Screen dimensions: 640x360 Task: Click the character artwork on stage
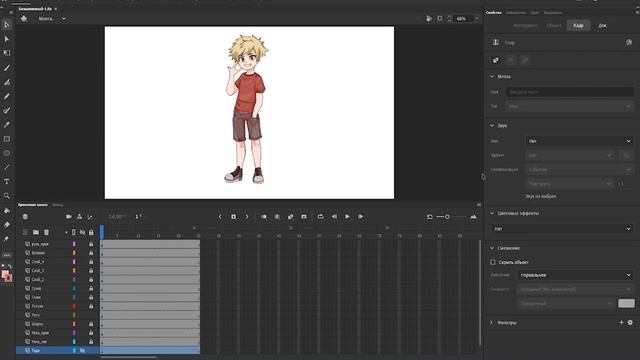coord(247,109)
